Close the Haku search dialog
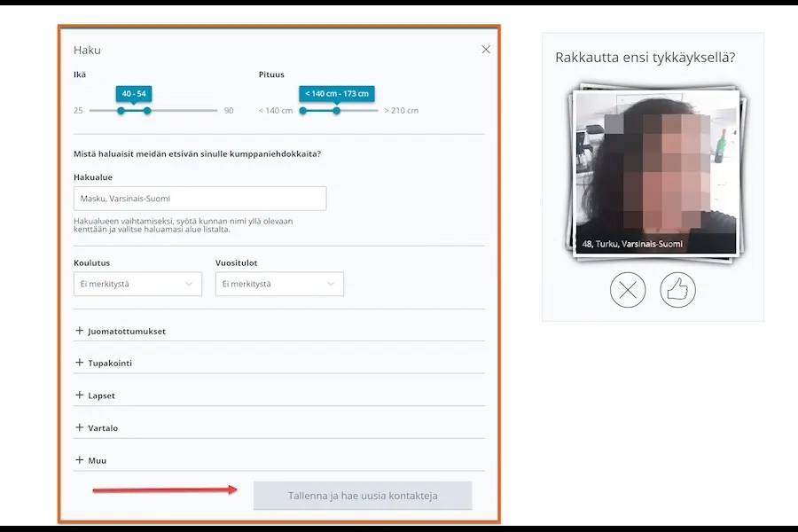 coord(486,50)
